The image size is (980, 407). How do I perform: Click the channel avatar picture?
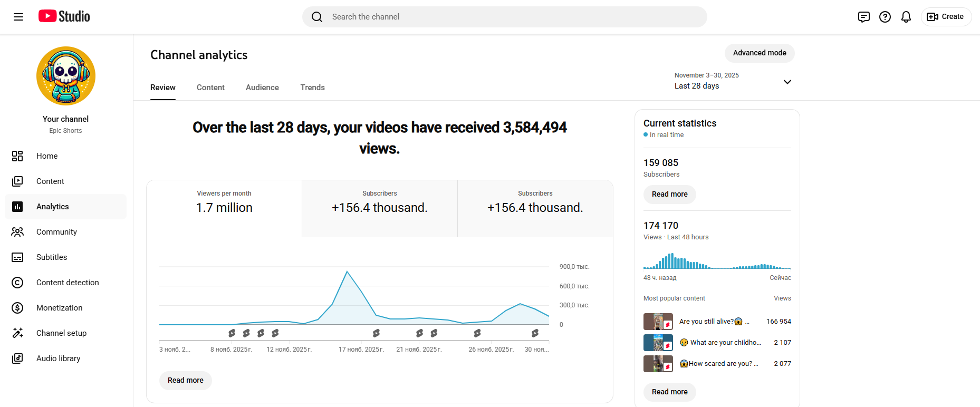tap(66, 76)
